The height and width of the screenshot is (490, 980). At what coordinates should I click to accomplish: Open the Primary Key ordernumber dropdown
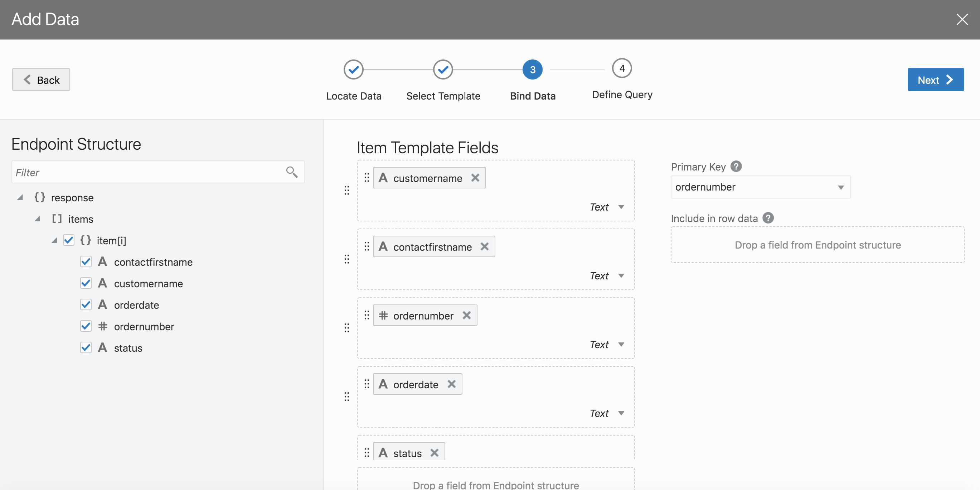[761, 187]
